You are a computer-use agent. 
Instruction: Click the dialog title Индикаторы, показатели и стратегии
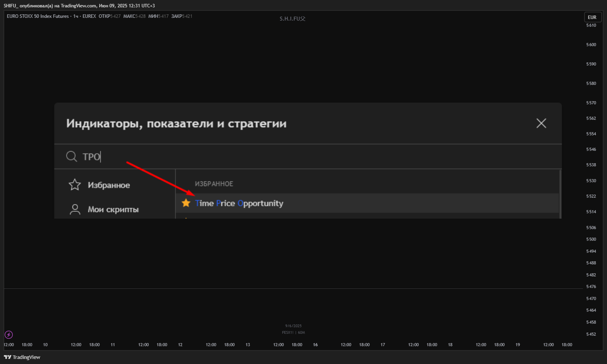click(x=176, y=124)
